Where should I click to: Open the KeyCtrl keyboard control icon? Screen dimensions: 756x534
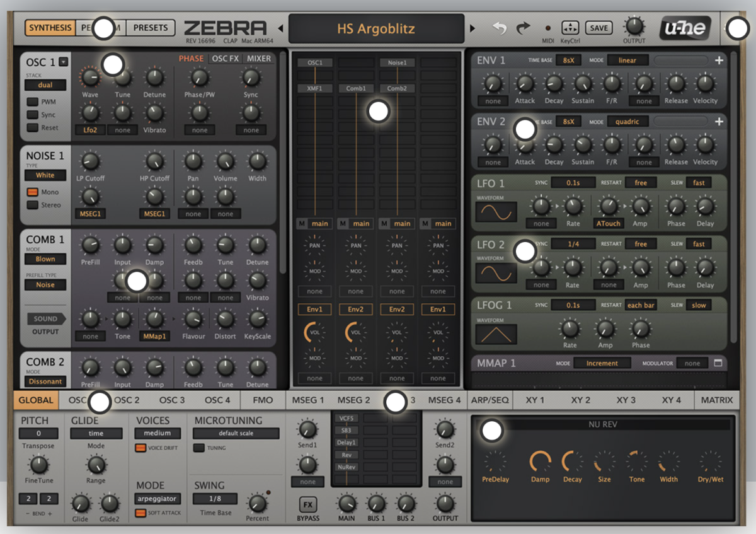pos(570,28)
